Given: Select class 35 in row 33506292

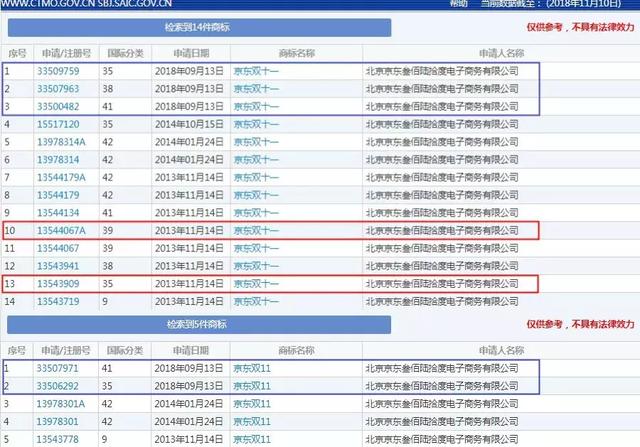Looking at the screenshot, I should (107, 386).
